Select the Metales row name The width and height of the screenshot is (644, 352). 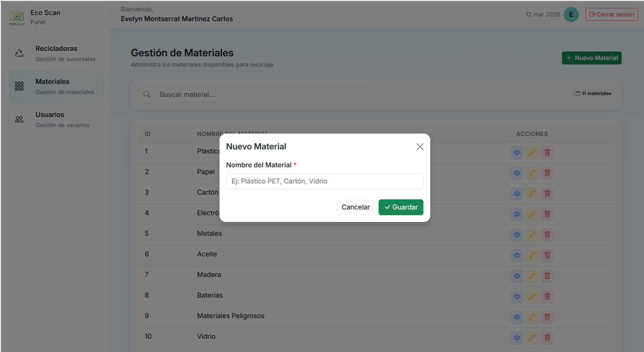[x=209, y=233]
